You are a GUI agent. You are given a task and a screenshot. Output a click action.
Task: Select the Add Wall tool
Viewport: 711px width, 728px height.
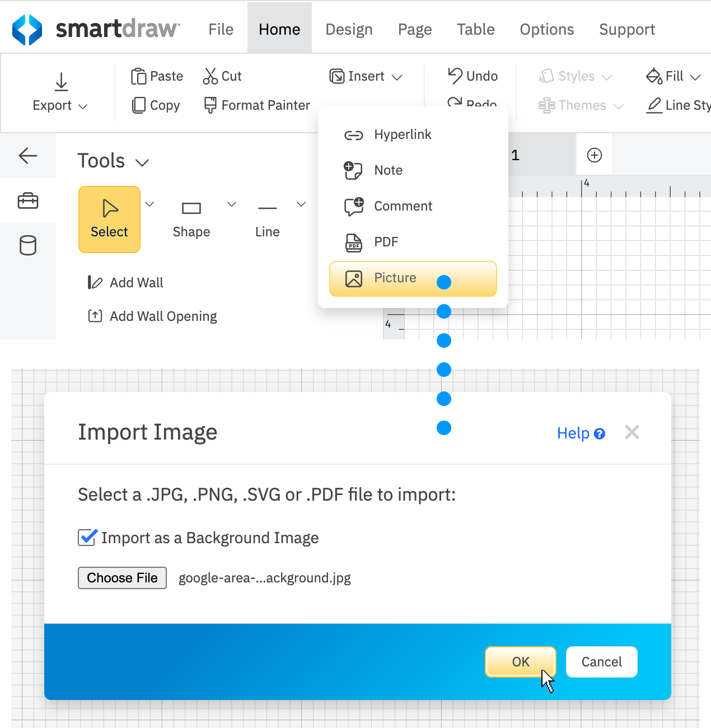pos(95,282)
